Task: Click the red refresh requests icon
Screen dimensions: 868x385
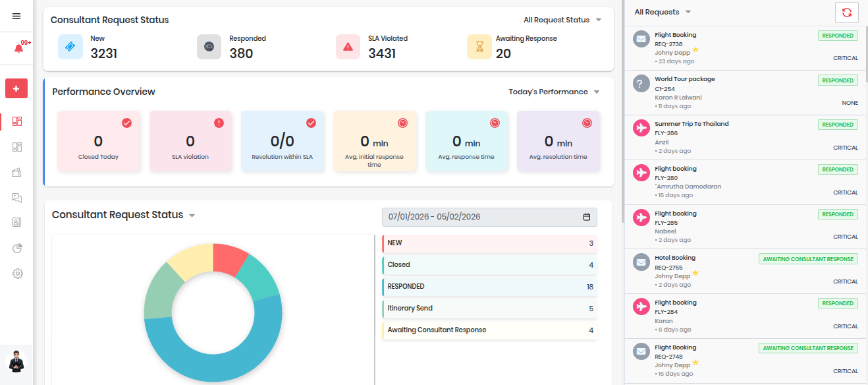Action: [846, 13]
